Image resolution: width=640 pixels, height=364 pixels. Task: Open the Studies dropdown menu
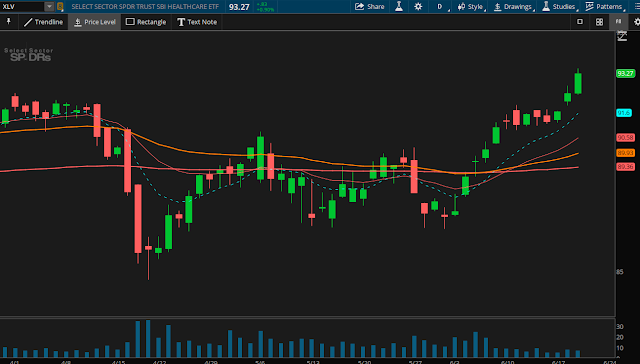pyautogui.click(x=560, y=7)
